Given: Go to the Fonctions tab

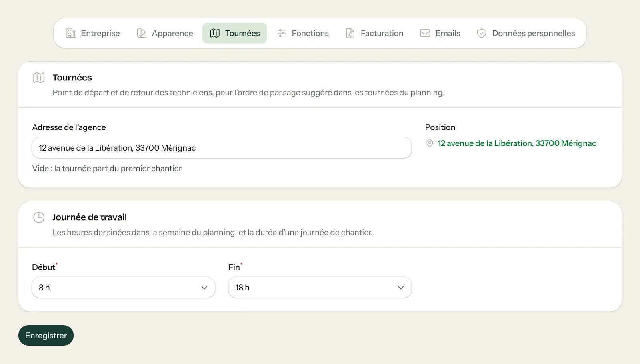Looking at the screenshot, I should (x=303, y=33).
